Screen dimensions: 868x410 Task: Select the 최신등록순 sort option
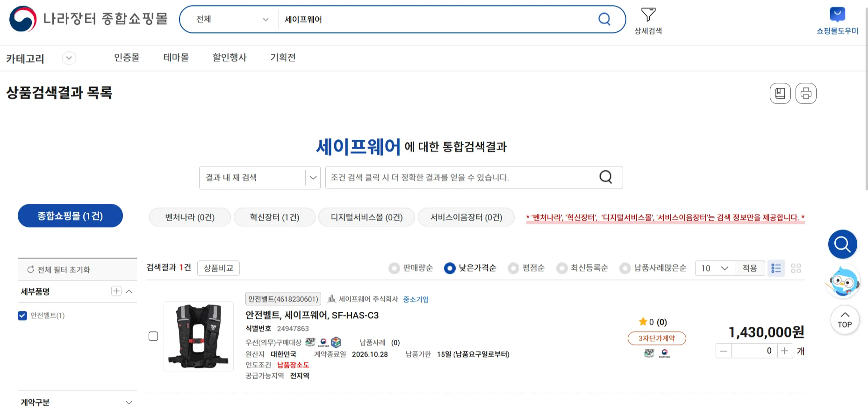point(582,268)
